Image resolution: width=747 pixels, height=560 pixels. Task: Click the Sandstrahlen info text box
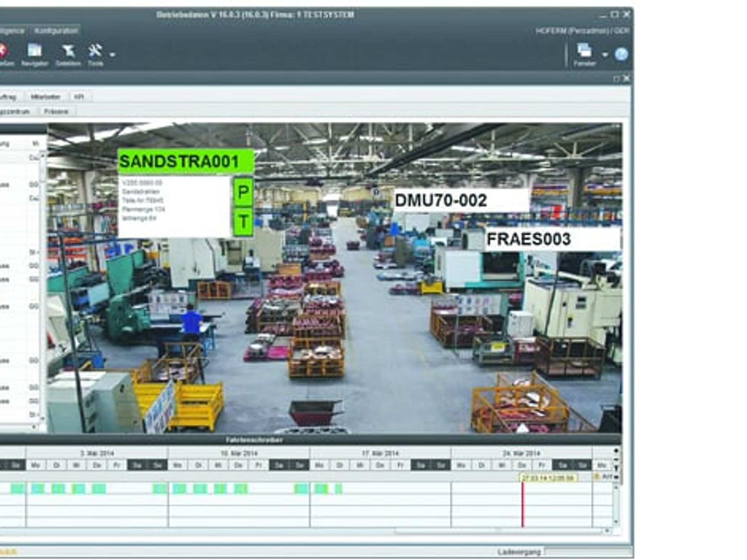[x=175, y=206]
